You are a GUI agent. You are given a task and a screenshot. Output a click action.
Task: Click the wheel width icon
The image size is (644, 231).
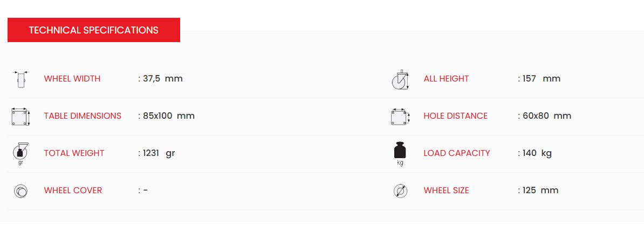[x=20, y=79]
